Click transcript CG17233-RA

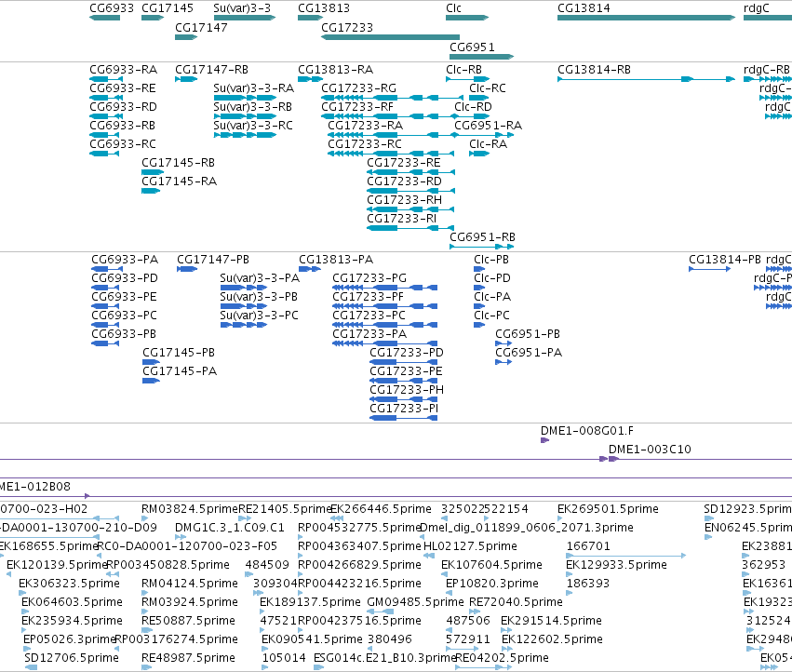365,126
